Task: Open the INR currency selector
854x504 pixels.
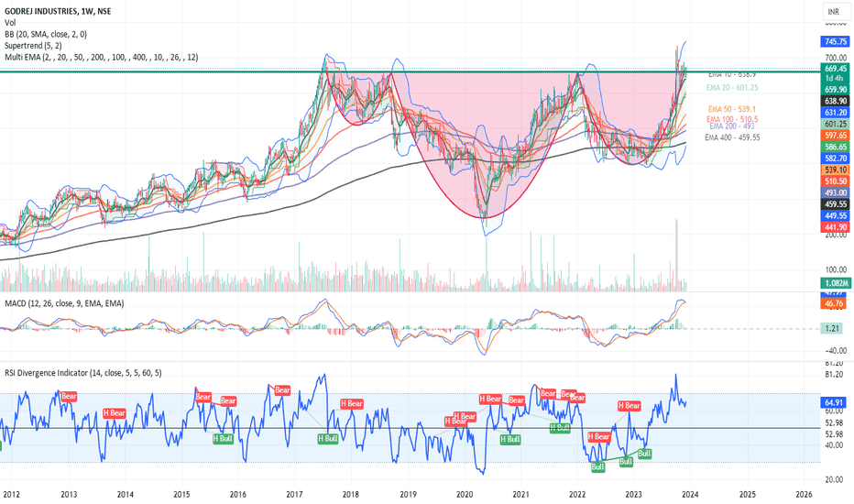Action: point(834,11)
